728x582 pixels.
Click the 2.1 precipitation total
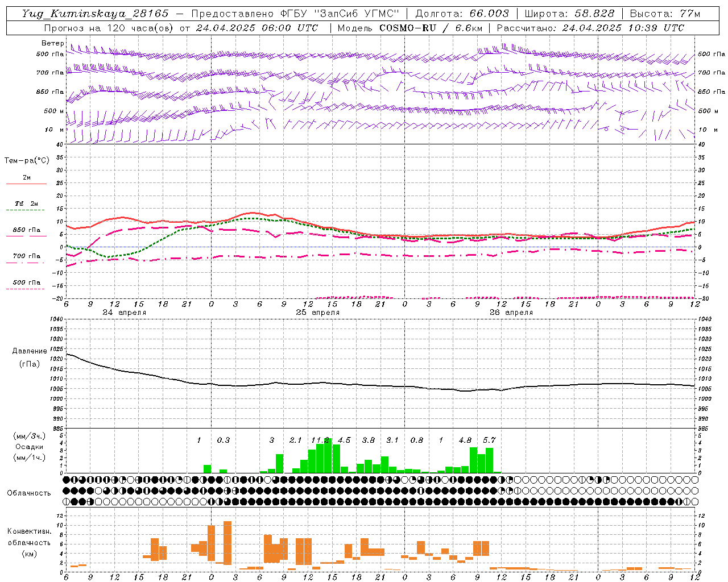(x=296, y=440)
